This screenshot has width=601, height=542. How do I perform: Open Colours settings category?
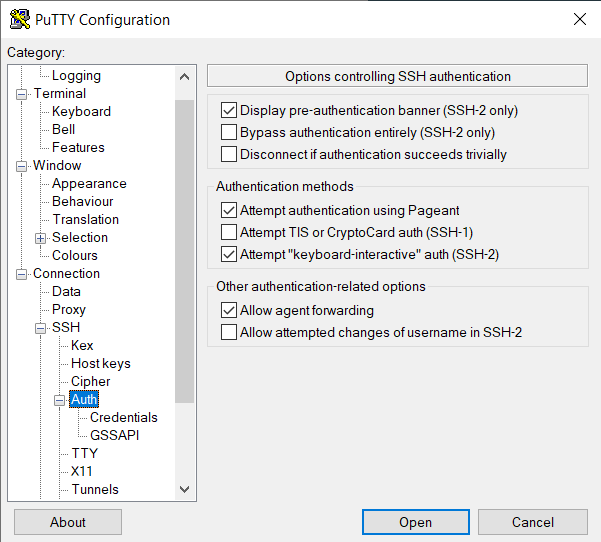tap(75, 255)
